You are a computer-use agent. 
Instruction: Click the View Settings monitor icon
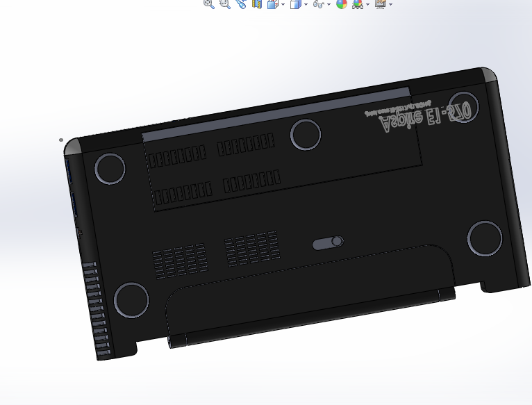[x=381, y=3]
